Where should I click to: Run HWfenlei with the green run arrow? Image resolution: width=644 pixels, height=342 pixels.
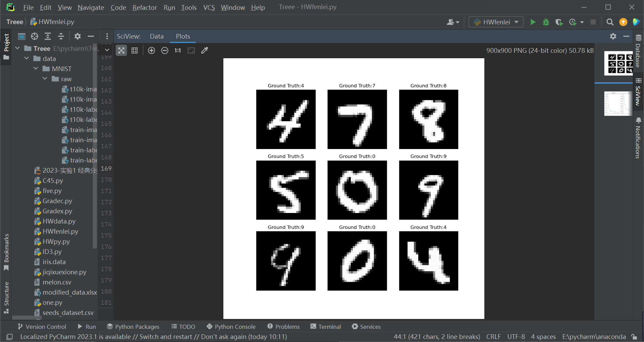(533, 22)
